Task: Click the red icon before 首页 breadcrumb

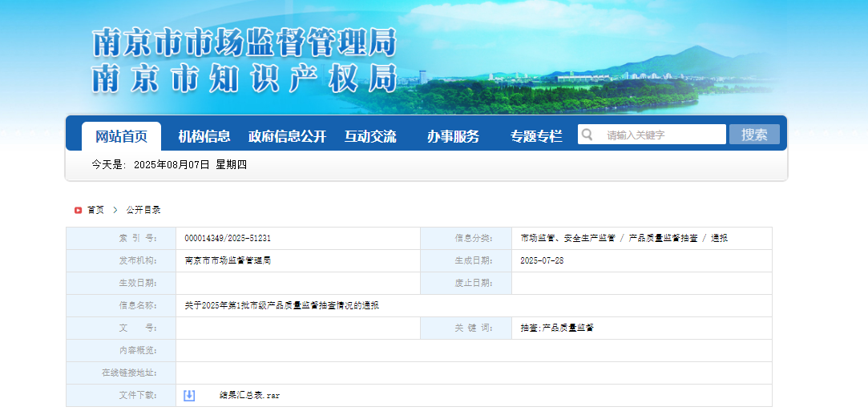Action: point(78,210)
